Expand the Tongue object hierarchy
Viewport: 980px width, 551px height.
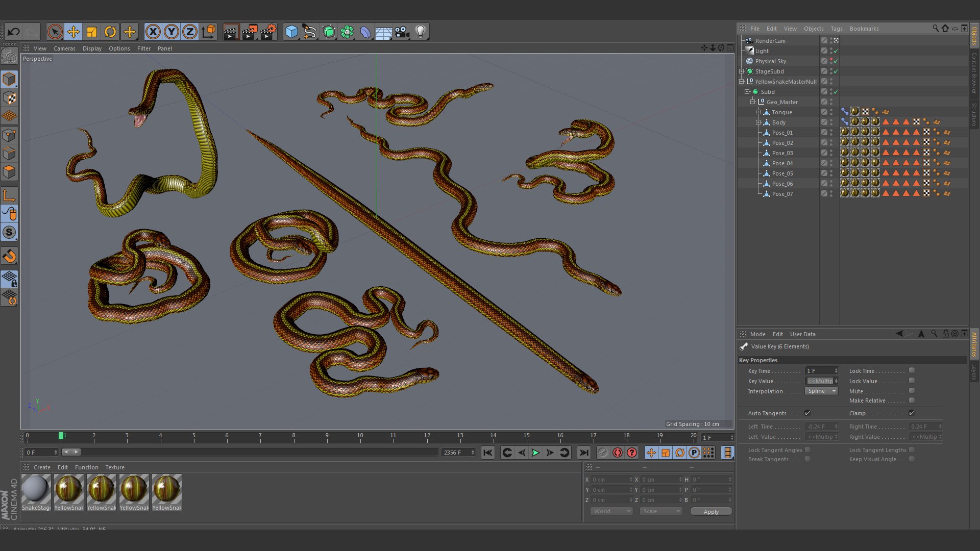758,112
